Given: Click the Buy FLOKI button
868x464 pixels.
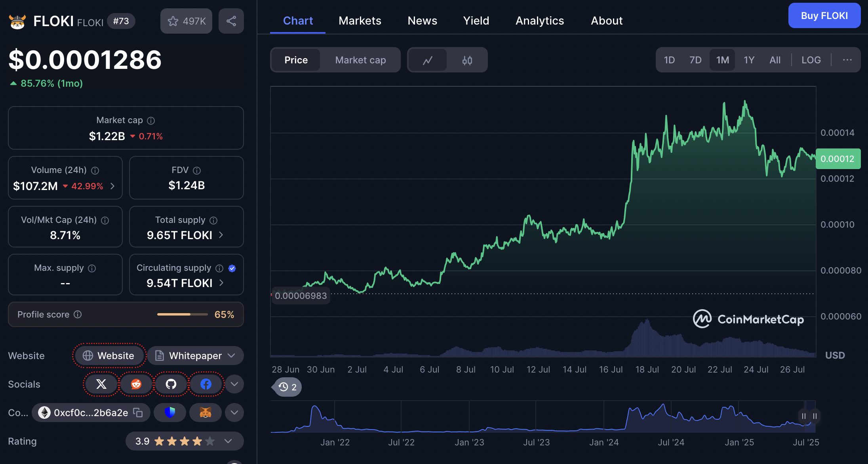Looking at the screenshot, I should tap(824, 15).
